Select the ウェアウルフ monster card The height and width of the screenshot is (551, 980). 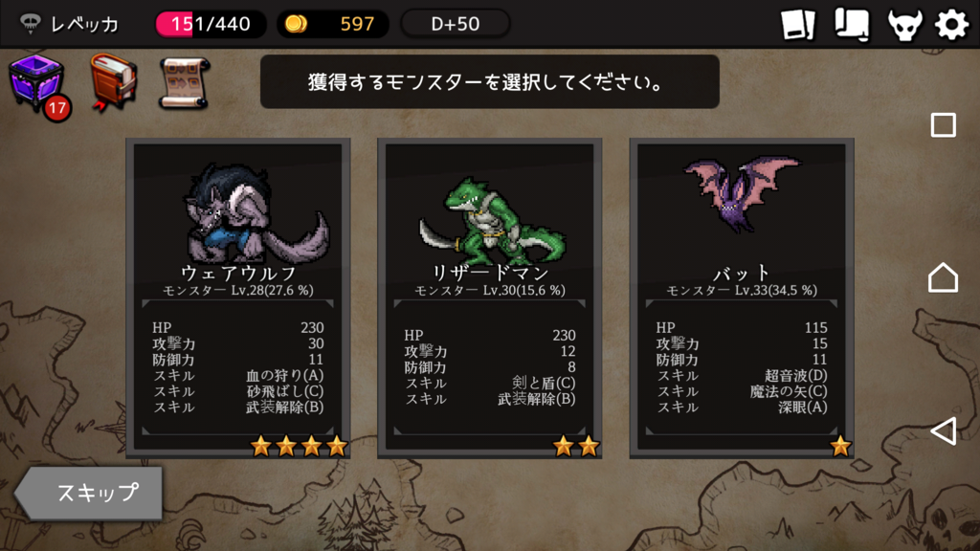[238, 298]
